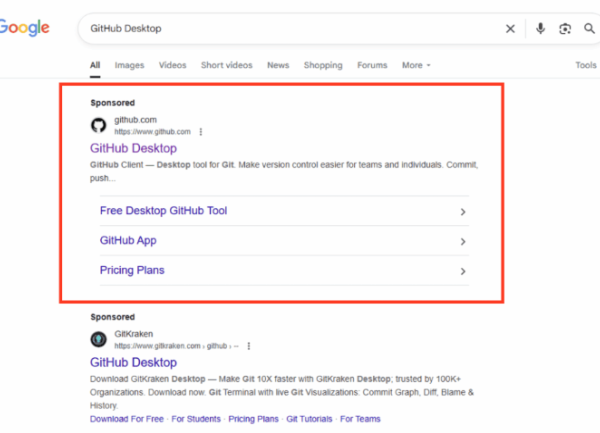600x433 pixels.
Task: Open the github.com sponsored GitHub Desktop title
Action: pyautogui.click(x=134, y=148)
